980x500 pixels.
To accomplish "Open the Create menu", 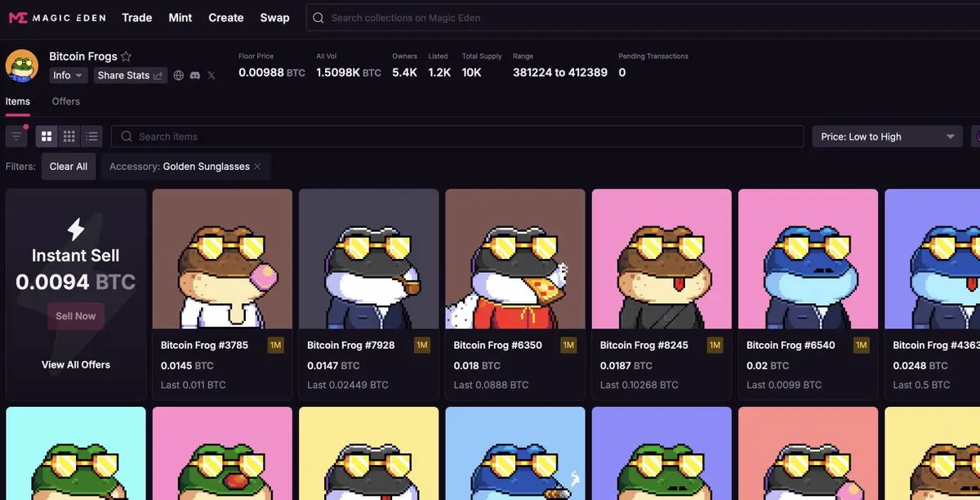I will pos(226,17).
